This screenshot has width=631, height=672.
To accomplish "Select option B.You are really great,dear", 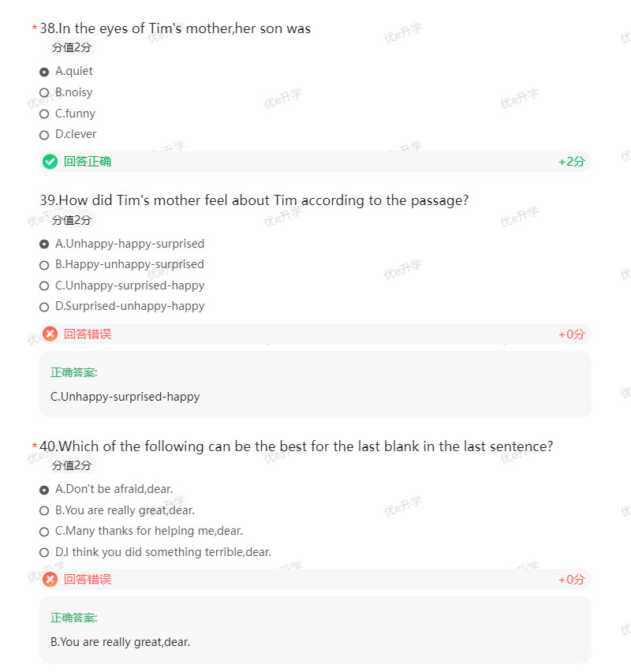I will click(44, 510).
